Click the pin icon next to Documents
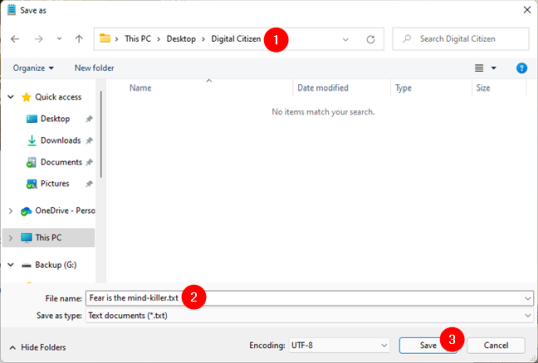 point(89,162)
